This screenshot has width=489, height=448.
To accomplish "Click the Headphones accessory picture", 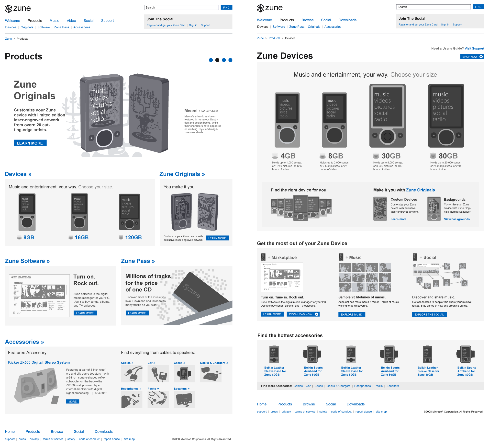I will 132,400.
